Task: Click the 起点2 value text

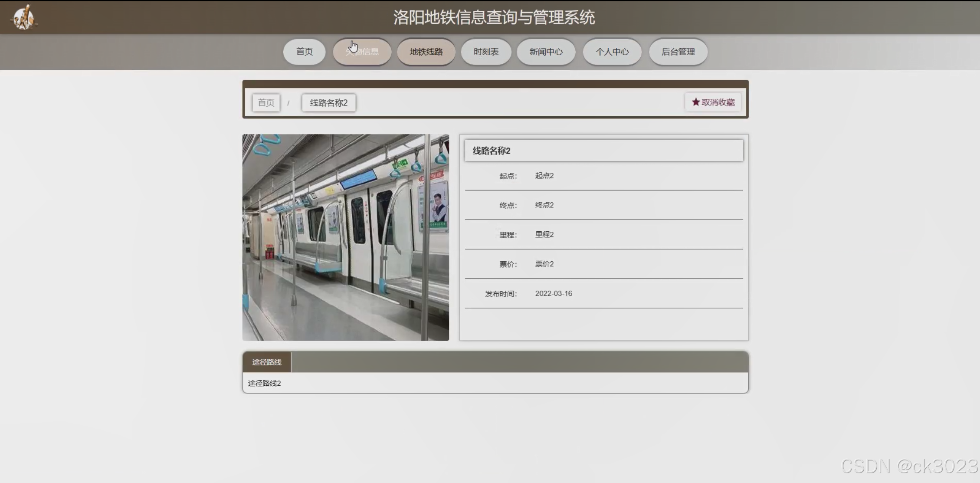Action: [544, 176]
